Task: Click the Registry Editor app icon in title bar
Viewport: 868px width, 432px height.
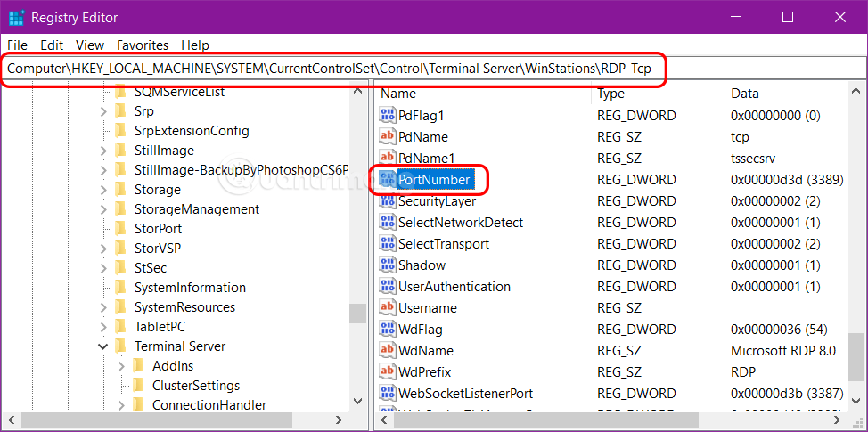Action: tap(16, 17)
